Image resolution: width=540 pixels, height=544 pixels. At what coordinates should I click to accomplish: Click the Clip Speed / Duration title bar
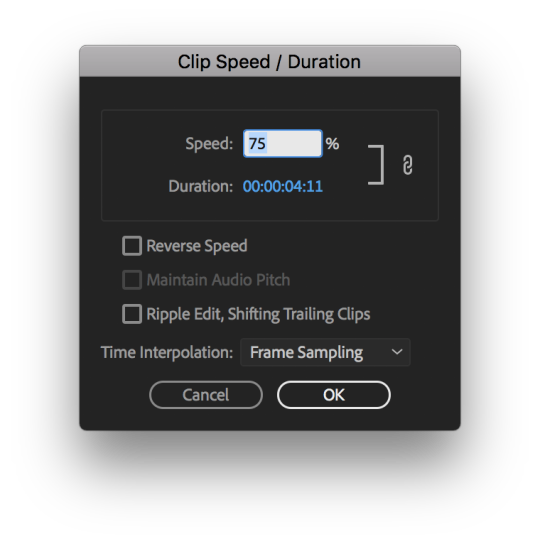[x=270, y=61]
